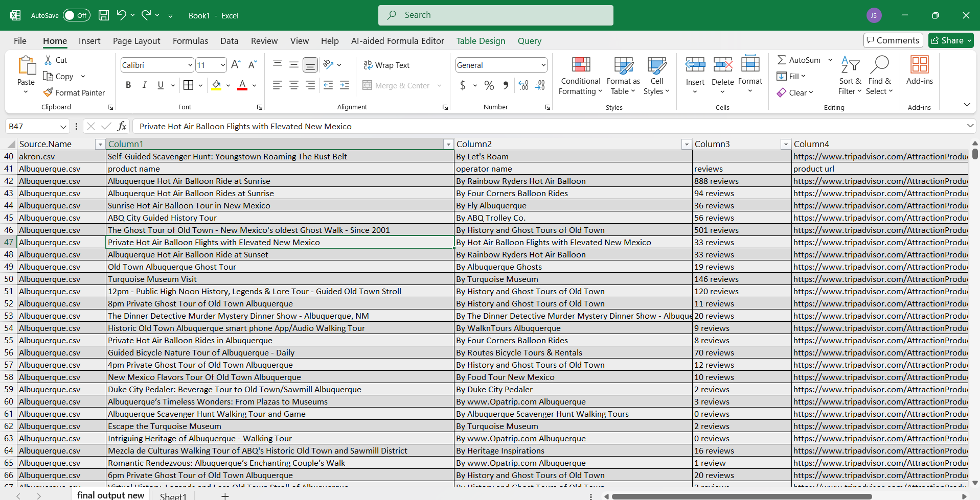Top align cell contents
The height and width of the screenshot is (500, 980).
click(x=278, y=64)
